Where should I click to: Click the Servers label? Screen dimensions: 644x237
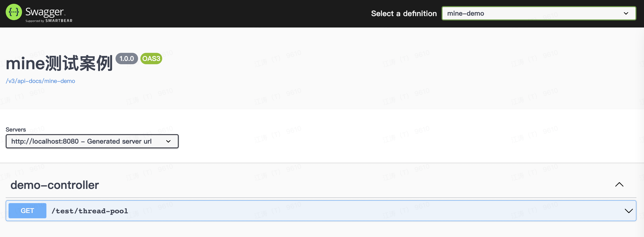point(15,130)
